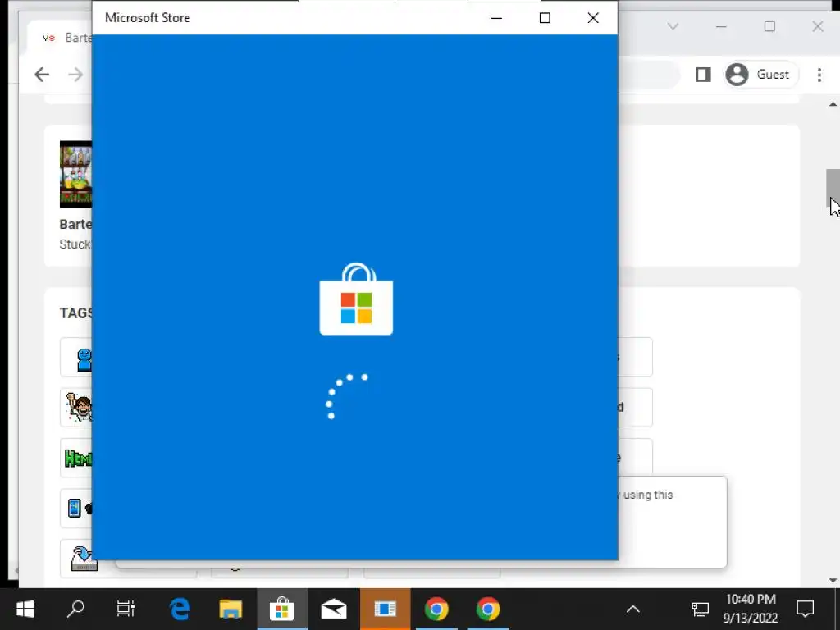The height and width of the screenshot is (630, 840).
Task: Open Chrome's three-dot menu
Action: point(819,75)
